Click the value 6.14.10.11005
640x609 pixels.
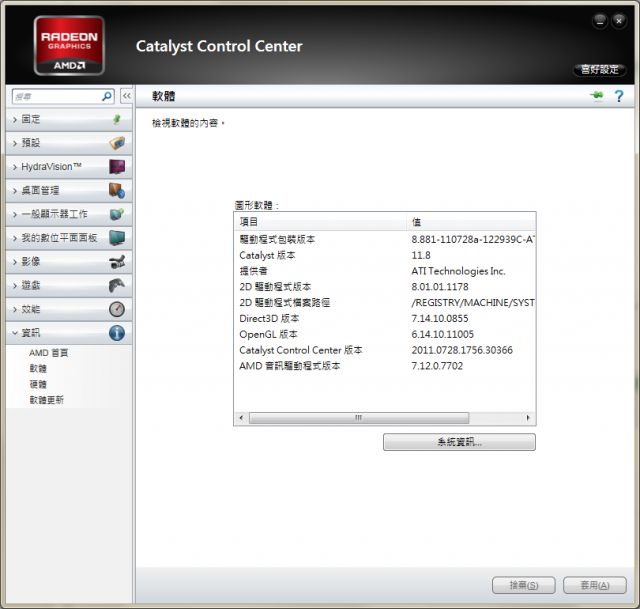coord(442,334)
